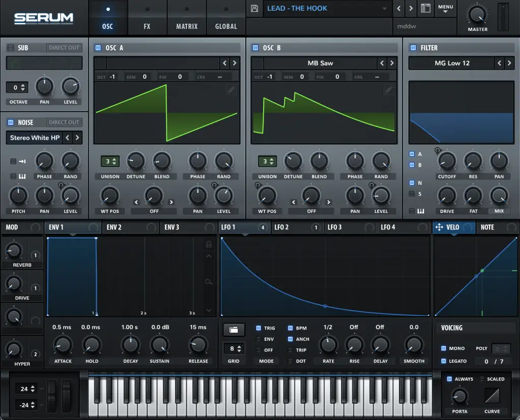
Task: Switch to the GLOBAL tab
Action: pyautogui.click(x=226, y=18)
